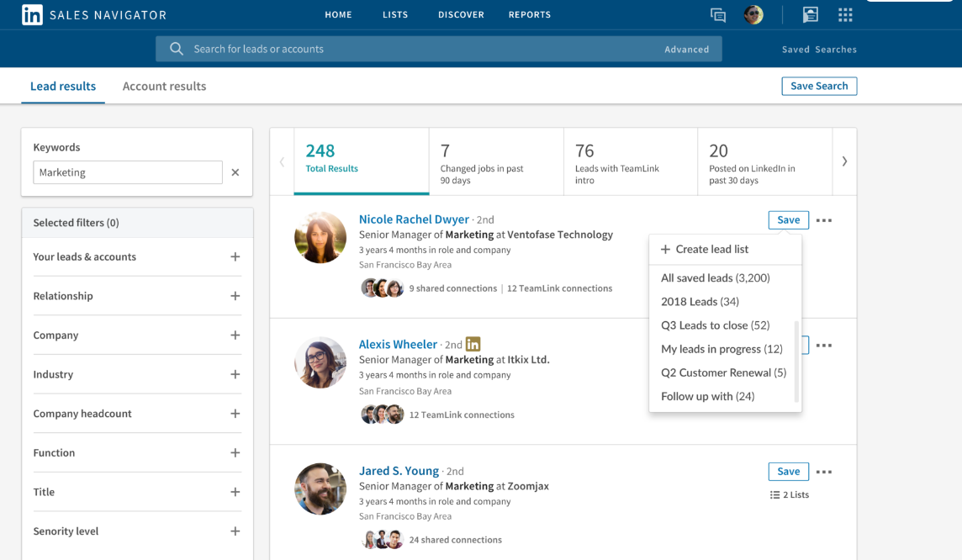The image size is (962, 560).
Task: Expand the Industry filter
Action: pos(235,374)
